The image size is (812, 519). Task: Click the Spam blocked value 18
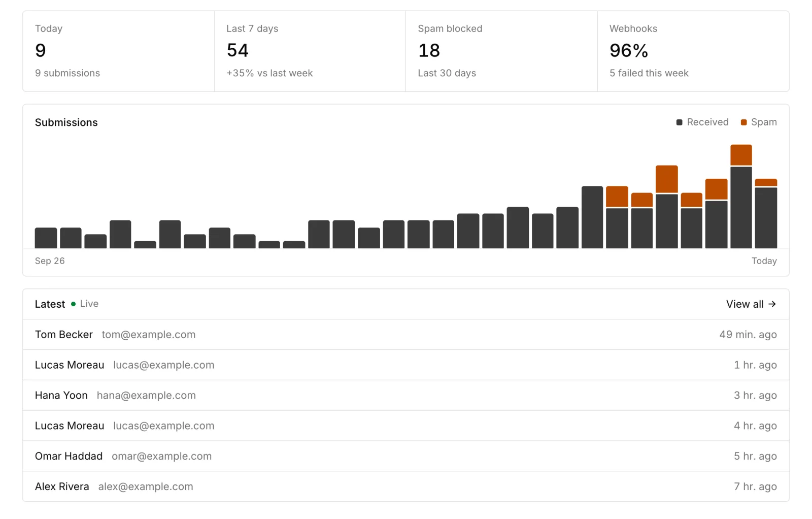429,50
